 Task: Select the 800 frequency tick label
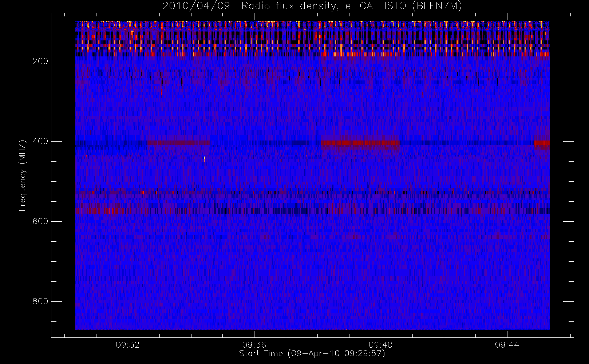(x=40, y=301)
